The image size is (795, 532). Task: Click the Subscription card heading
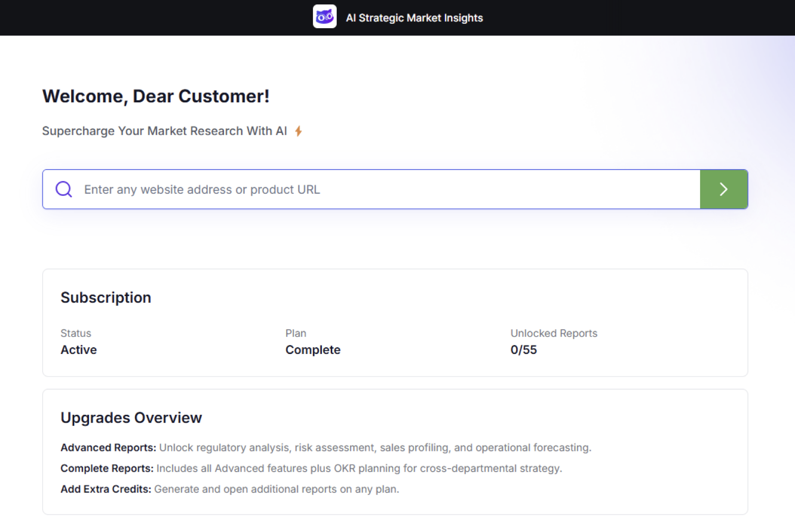tap(105, 297)
